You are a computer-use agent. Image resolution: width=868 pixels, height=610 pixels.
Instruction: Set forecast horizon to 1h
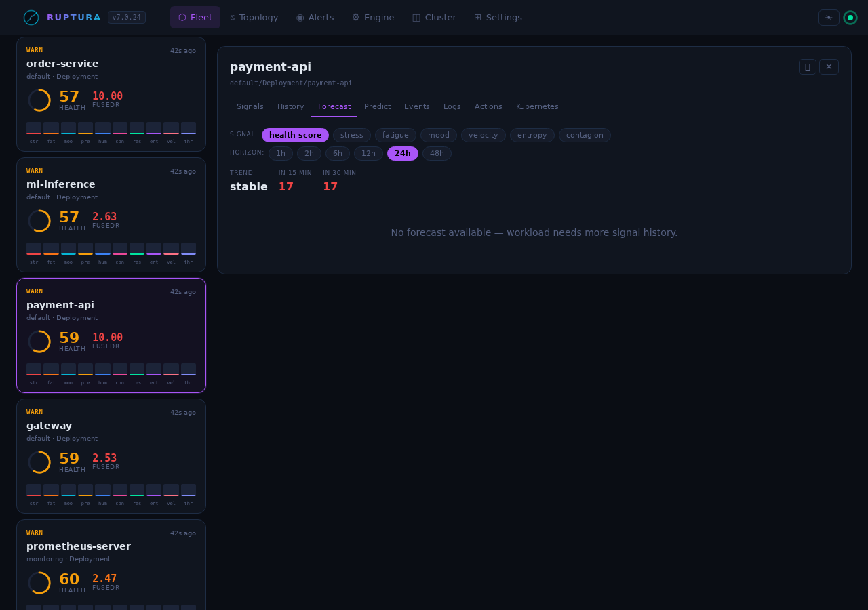[281, 153]
